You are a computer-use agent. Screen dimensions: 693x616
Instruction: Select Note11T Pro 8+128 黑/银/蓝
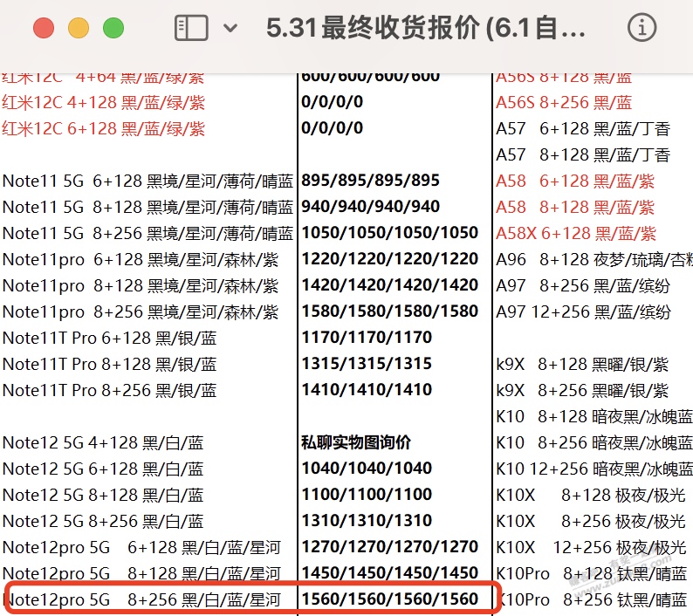click(110, 364)
